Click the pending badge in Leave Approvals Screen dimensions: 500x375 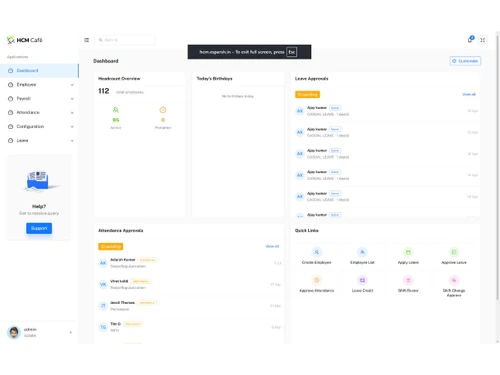point(307,94)
